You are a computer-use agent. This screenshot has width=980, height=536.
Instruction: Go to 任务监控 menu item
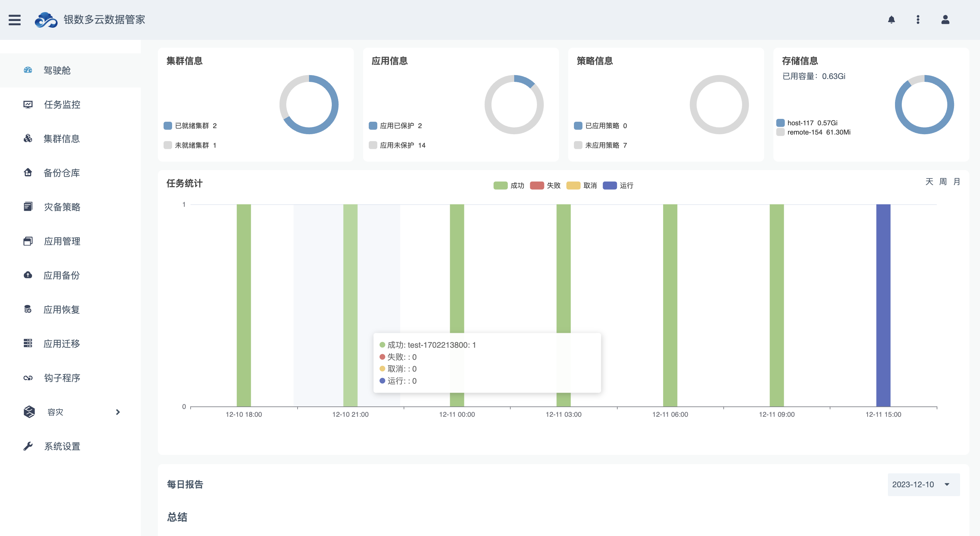70,104
